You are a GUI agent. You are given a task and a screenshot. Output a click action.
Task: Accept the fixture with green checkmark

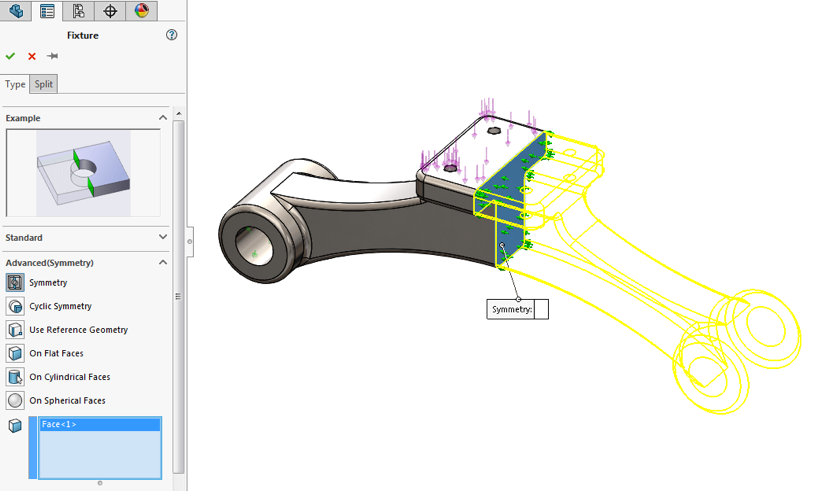pos(11,56)
